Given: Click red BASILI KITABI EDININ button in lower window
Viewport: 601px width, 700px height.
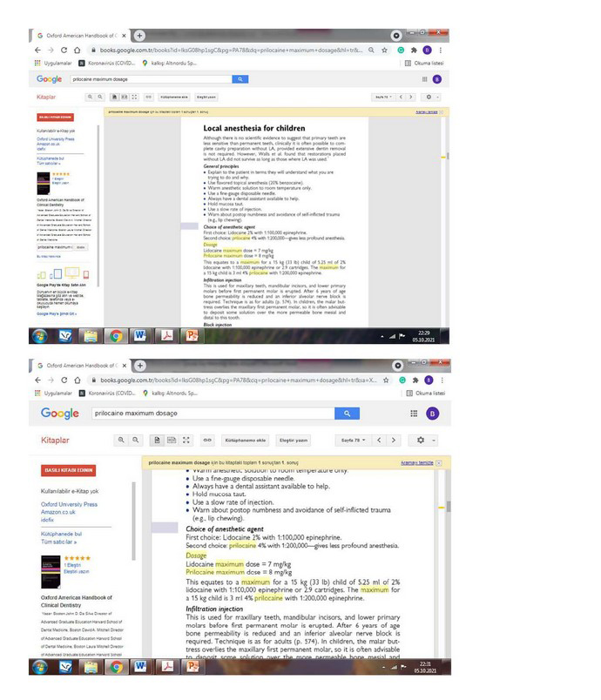Looking at the screenshot, I should [68, 470].
